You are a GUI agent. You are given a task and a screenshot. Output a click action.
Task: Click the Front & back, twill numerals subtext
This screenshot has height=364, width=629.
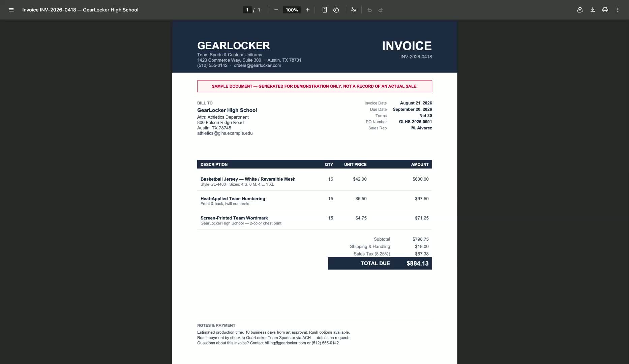(x=225, y=204)
